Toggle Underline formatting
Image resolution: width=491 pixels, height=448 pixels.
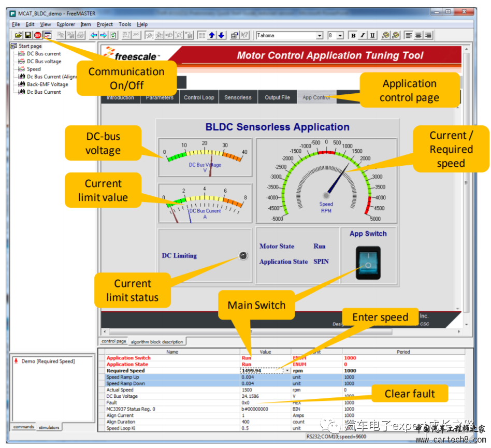(x=372, y=35)
